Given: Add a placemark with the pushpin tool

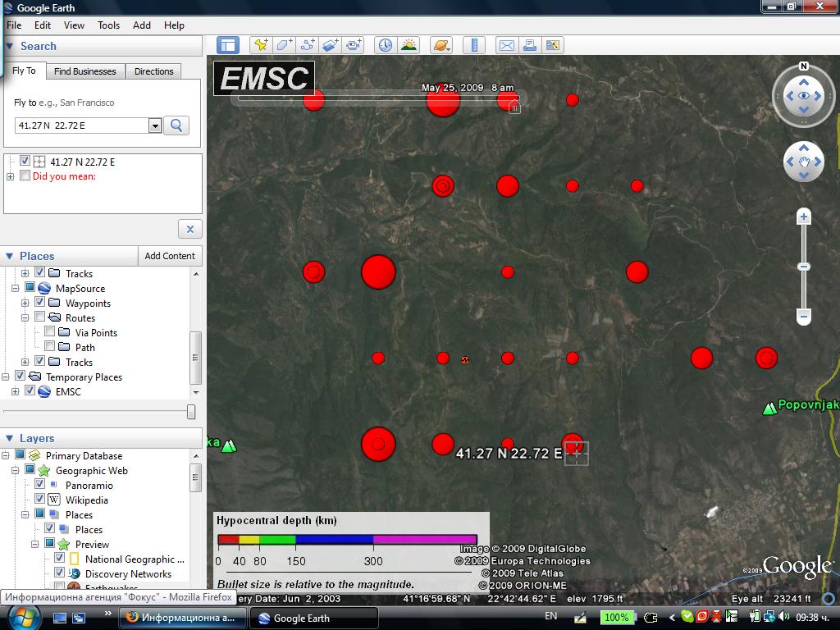Looking at the screenshot, I should (x=261, y=46).
